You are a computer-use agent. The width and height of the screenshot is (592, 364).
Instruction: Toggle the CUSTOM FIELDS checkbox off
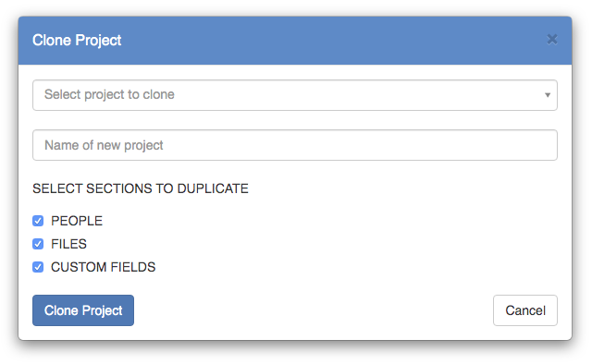pos(38,267)
